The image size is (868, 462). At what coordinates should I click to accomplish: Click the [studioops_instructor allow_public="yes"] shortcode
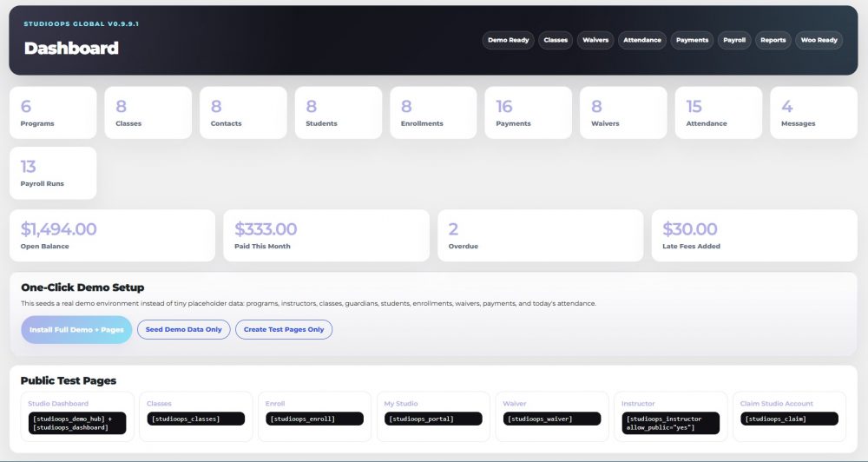(x=670, y=423)
